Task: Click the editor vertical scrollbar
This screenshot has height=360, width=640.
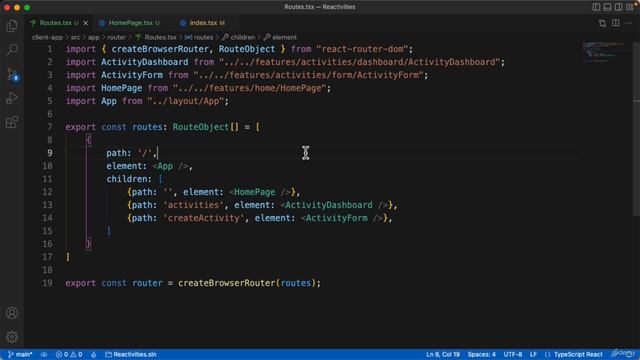Action: [x=637, y=129]
